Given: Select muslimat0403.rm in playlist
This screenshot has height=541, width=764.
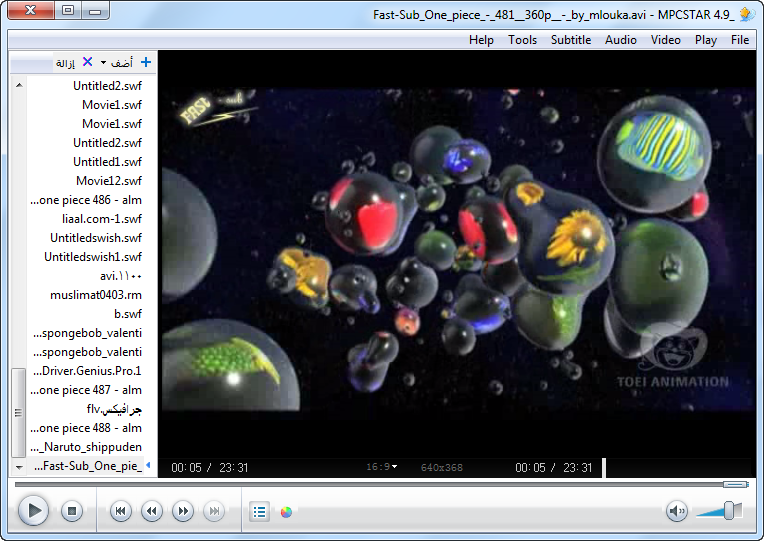Looking at the screenshot, I should coord(96,295).
